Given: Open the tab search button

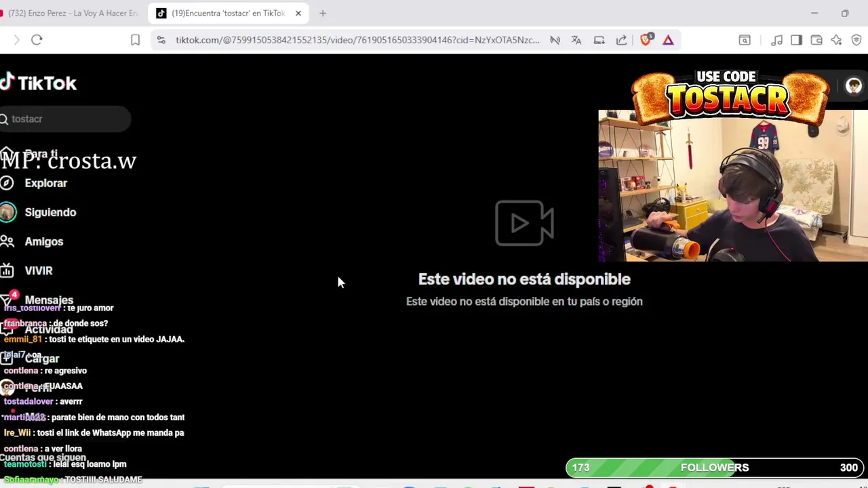Looking at the screenshot, I should coord(745,40).
